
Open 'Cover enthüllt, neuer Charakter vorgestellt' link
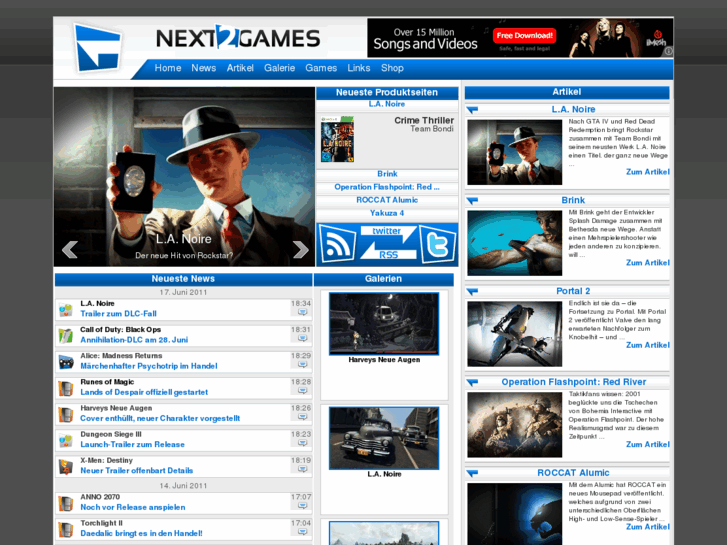pos(160,418)
